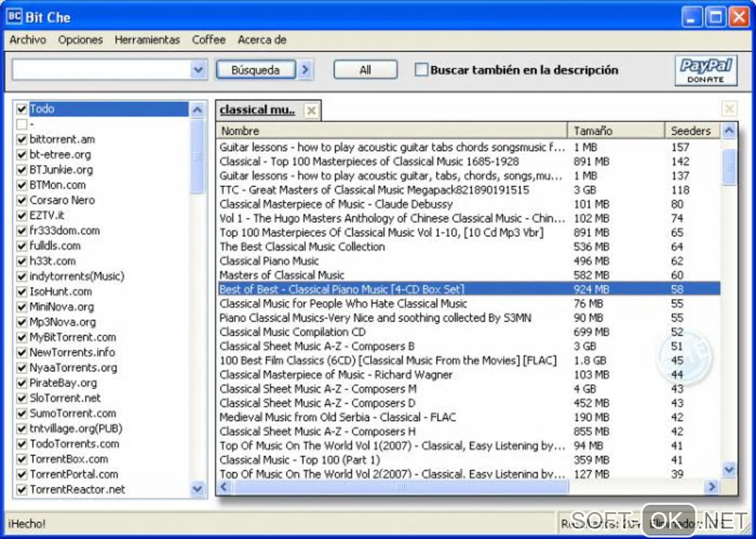Select "Classical Music - Top 100 (Part 1)"
Screen dimensions: 756x539
point(468,460)
